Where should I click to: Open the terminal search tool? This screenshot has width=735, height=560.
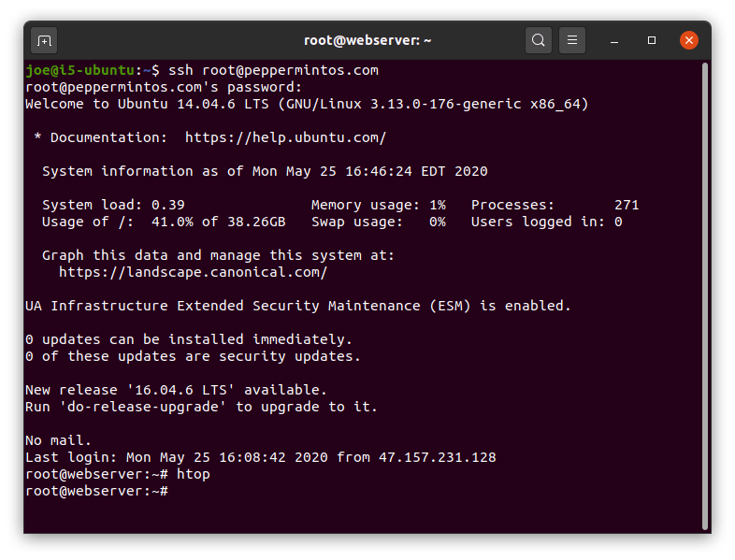tap(538, 40)
